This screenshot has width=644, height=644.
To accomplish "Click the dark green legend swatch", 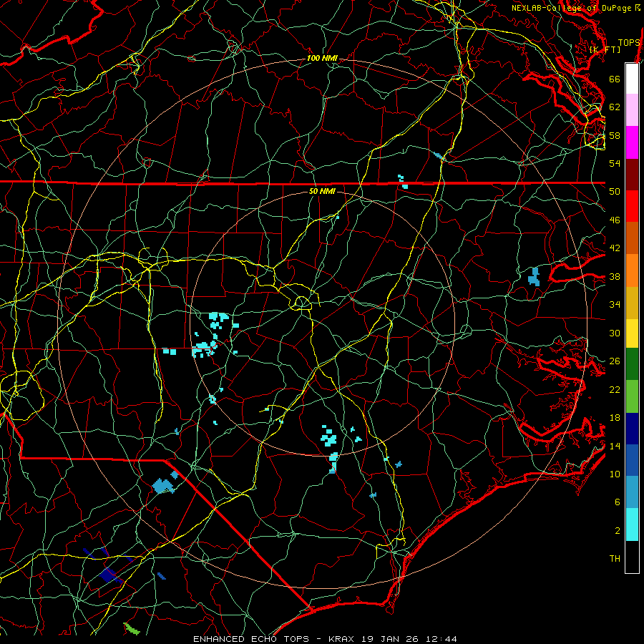I will [x=632, y=364].
